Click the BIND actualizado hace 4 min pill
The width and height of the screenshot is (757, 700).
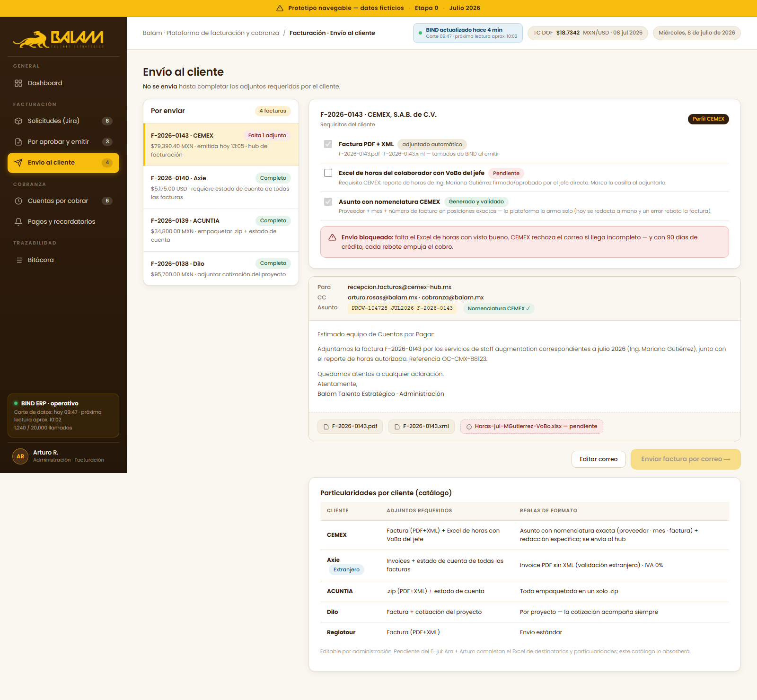pyautogui.click(x=468, y=33)
